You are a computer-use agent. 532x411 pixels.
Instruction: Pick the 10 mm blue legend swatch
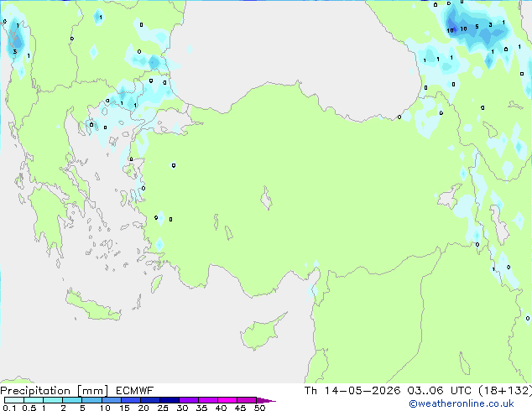tap(112, 400)
